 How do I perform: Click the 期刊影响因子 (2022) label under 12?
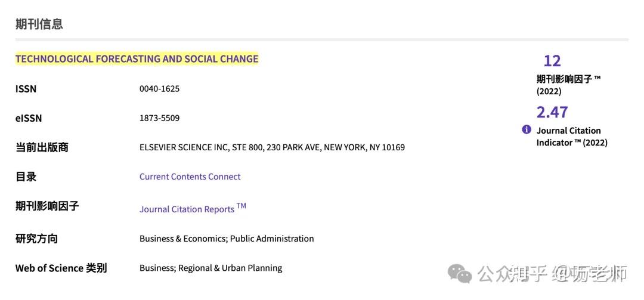(x=568, y=85)
